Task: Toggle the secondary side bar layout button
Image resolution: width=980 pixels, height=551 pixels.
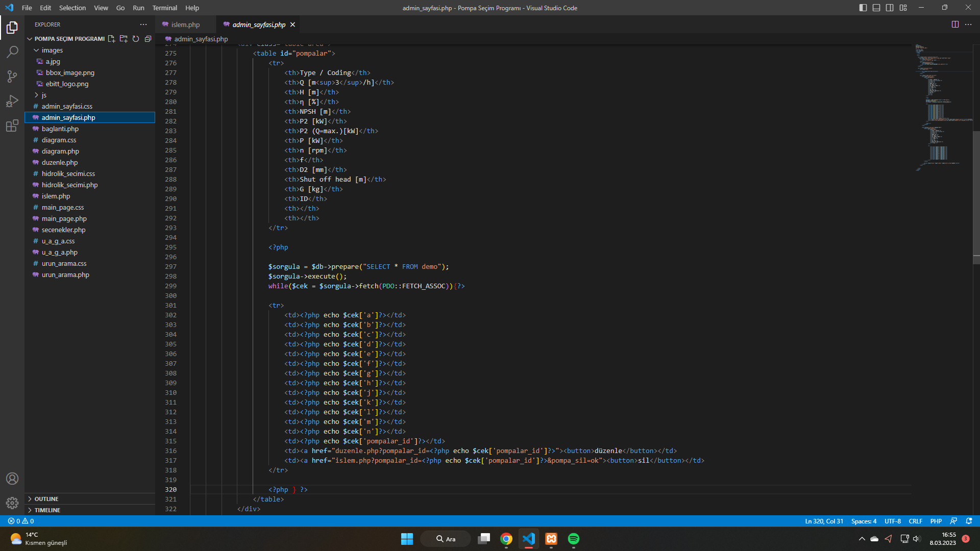Action: tap(890, 8)
